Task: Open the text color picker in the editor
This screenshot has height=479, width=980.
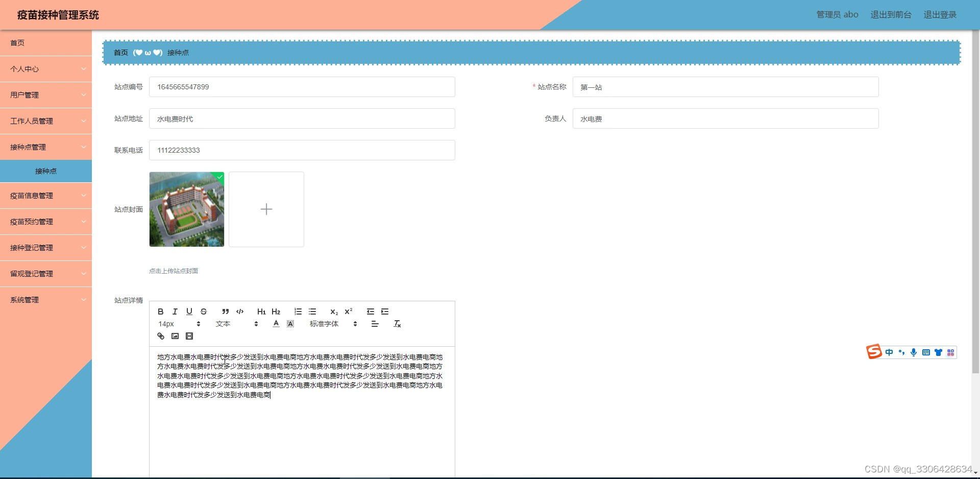Action: point(276,323)
